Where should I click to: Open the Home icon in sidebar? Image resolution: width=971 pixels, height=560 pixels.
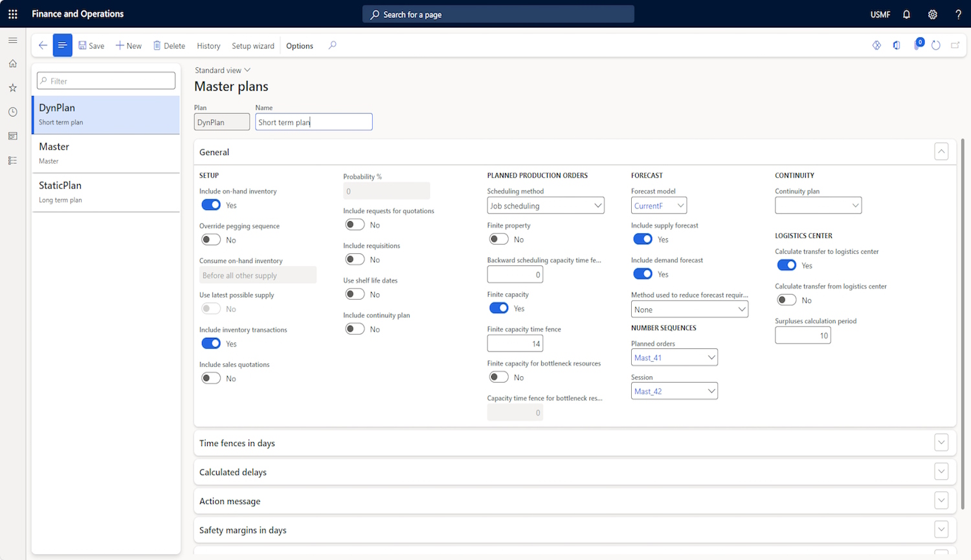click(13, 63)
